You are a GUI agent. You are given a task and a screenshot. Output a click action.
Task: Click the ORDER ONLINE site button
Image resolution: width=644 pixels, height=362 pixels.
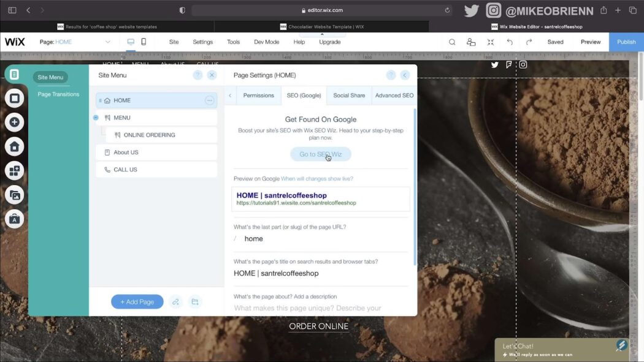[x=319, y=326]
